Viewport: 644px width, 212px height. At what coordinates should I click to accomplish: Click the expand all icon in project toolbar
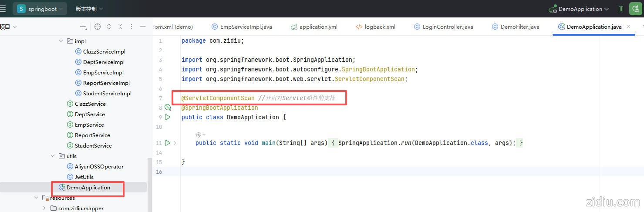109,27
